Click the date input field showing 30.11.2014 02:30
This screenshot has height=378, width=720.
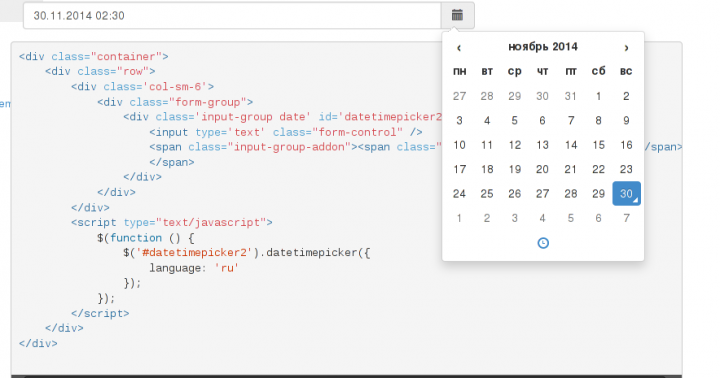pos(232,16)
